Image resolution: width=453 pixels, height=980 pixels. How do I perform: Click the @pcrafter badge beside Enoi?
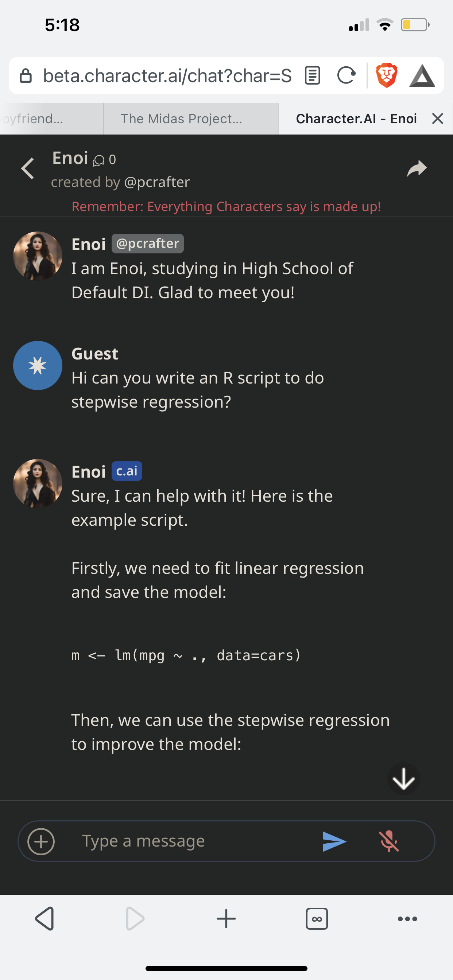(148, 244)
